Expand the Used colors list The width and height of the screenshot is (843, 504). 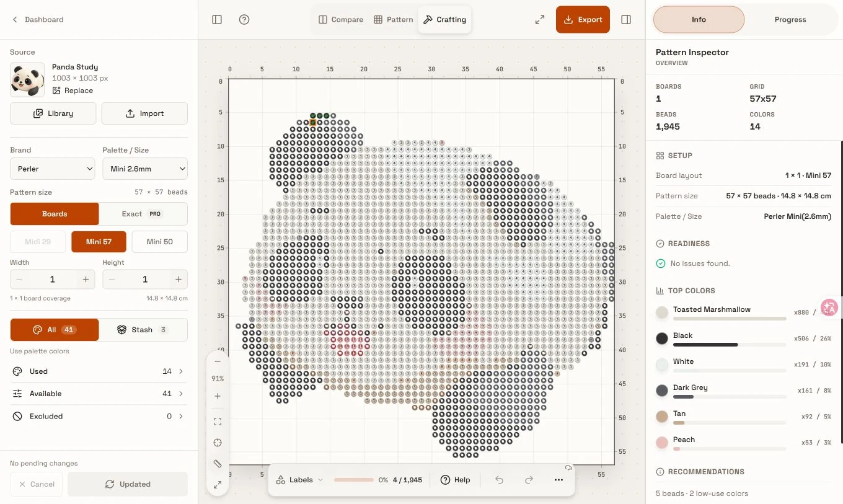point(99,371)
